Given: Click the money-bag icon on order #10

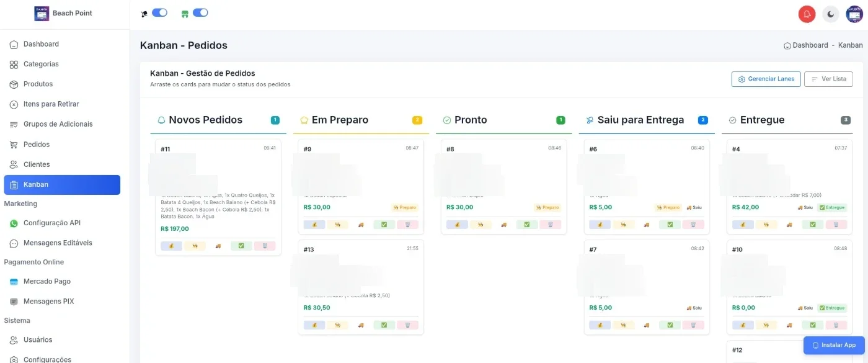Looking at the screenshot, I should pyautogui.click(x=743, y=325).
